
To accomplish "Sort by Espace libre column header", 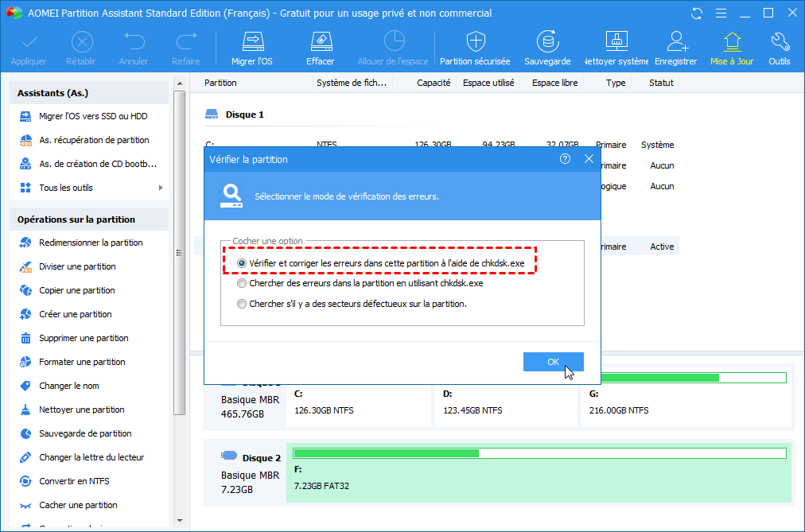I will 554,83.
